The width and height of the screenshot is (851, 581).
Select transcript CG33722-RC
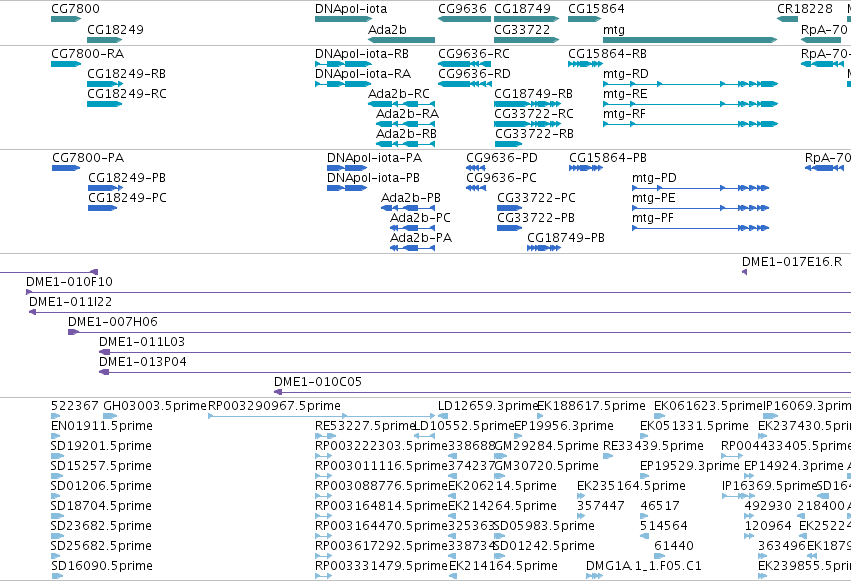click(x=526, y=124)
